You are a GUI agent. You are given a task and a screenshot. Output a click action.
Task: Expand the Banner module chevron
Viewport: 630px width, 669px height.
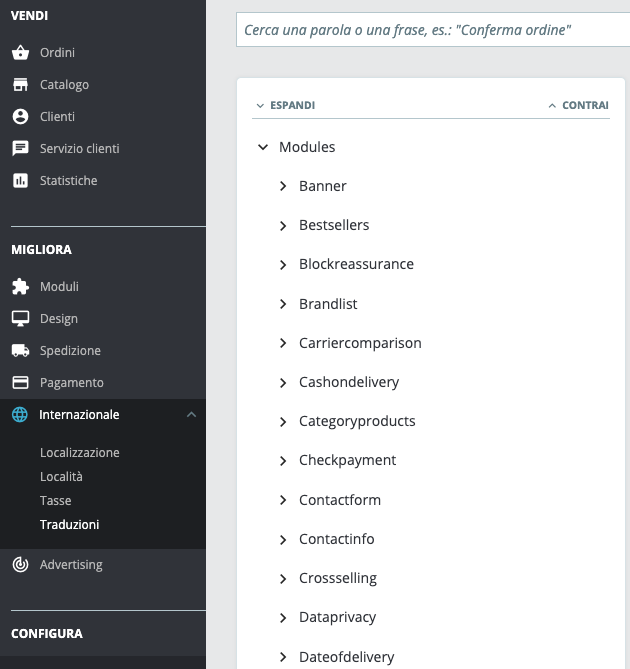point(283,186)
